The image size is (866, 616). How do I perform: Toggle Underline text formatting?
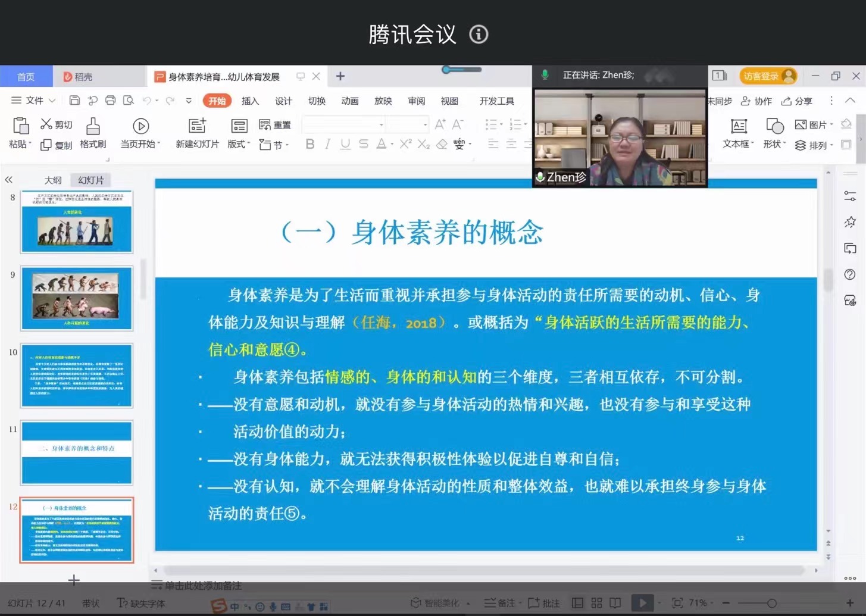click(x=345, y=144)
